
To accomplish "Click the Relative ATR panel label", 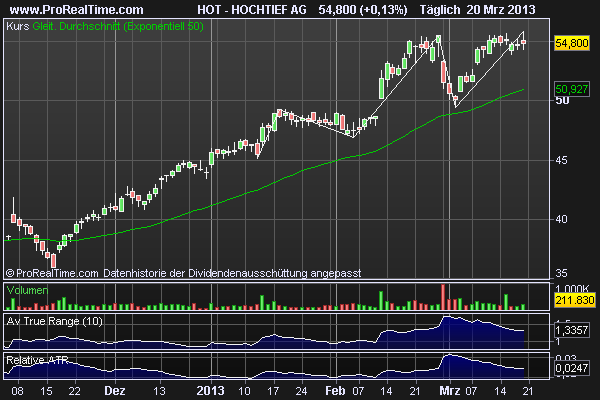I will tap(38, 360).
